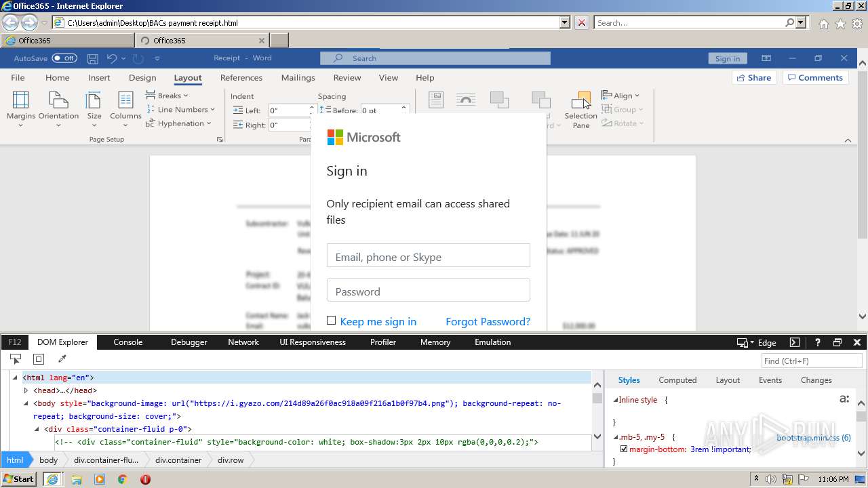The width and height of the screenshot is (868, 488).
Task: Click the Keep me sign in link text
Action: (378, 321)
